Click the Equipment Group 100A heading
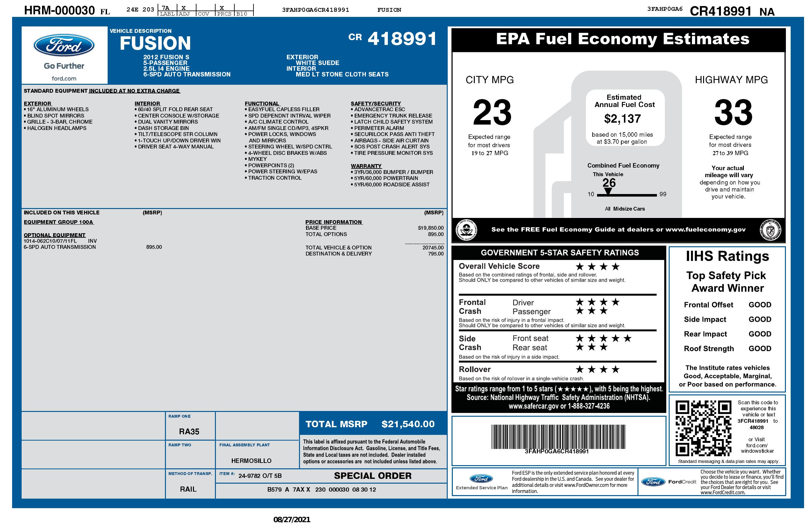Image resolution: width=812 pixels, height=526 pixels. coord(58,222)
